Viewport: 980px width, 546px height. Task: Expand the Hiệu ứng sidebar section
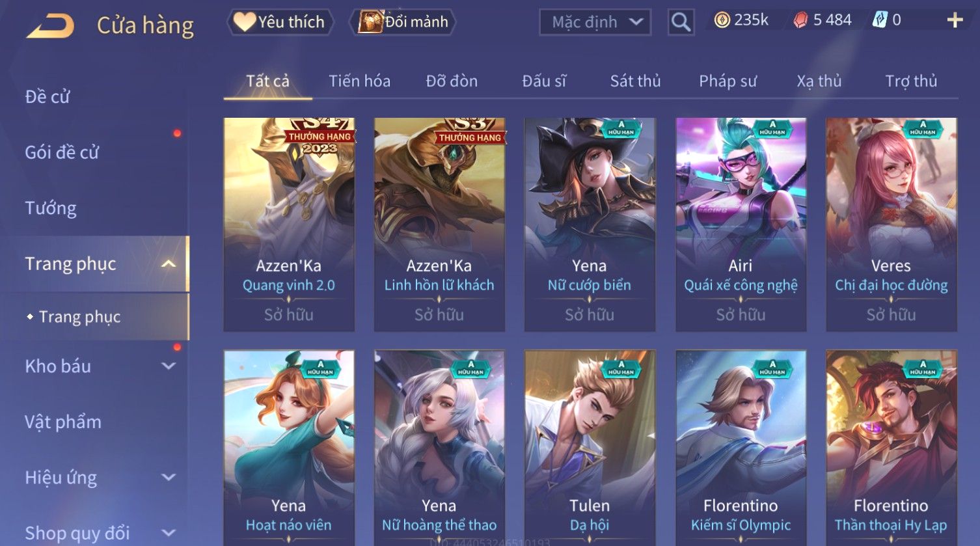point(169,477)
